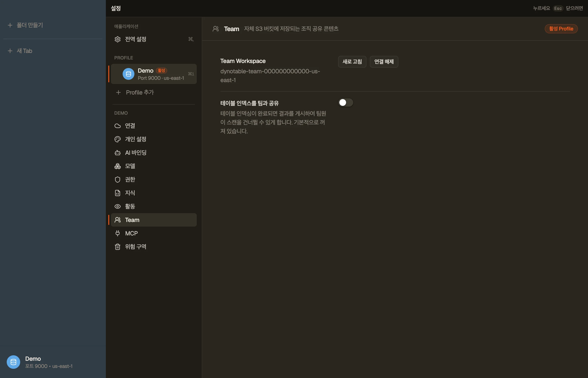The image size is (588, 378).
Task: Click the Esc key hint to close settings
Action: tap(558, 8)
